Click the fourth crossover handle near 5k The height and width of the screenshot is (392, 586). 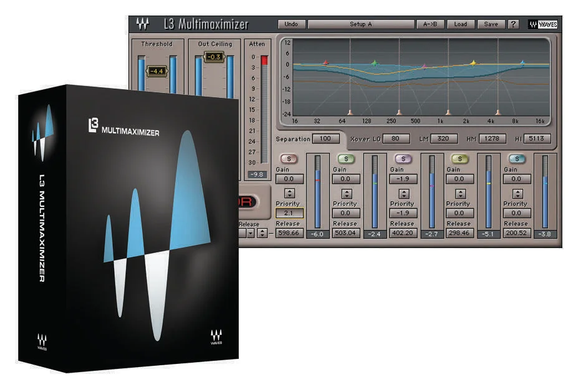click(498, 112)
